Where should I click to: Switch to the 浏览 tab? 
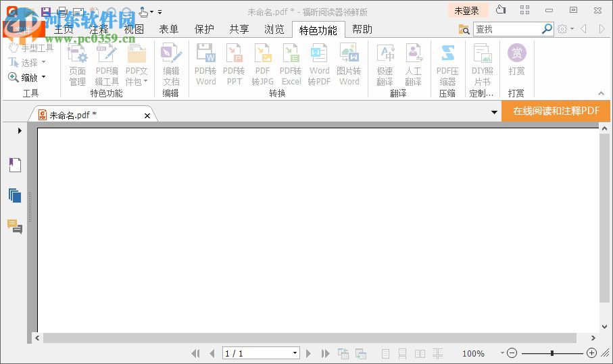274,29
